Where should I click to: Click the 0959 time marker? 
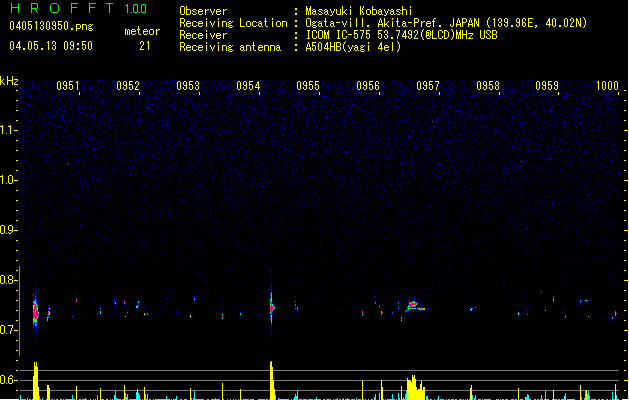pyautogui.click(x=547, y=86)
